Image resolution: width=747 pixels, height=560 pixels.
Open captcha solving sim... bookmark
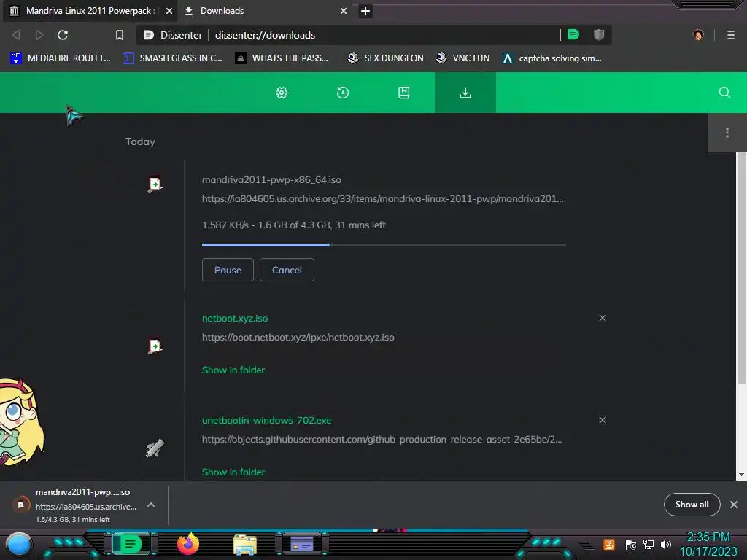coord(552,58)
